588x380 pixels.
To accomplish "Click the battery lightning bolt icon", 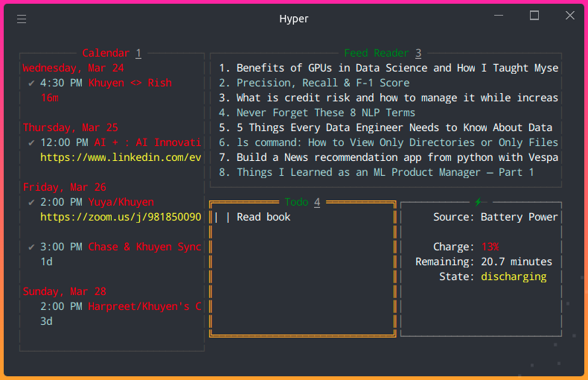I will [478, 202].
